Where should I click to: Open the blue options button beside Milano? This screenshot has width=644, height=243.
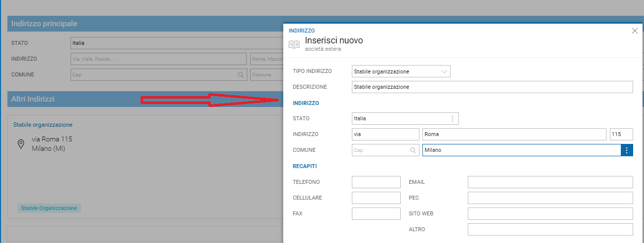click(x=627, y=150)
